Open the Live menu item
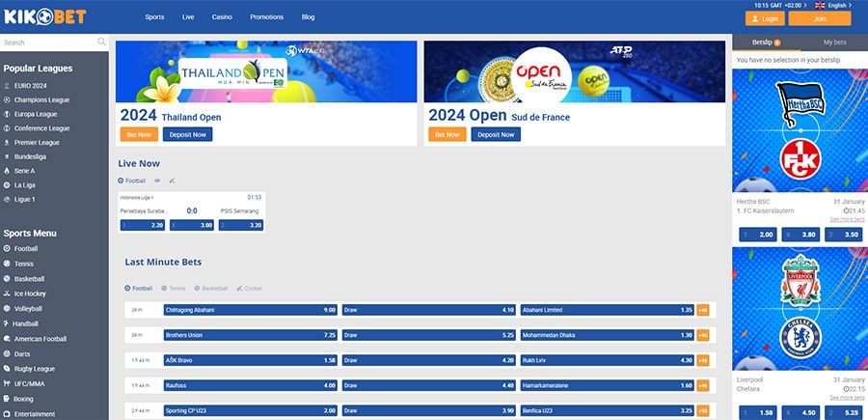The height and width of the screenshot is (420, 868). [x=188, y=17]
